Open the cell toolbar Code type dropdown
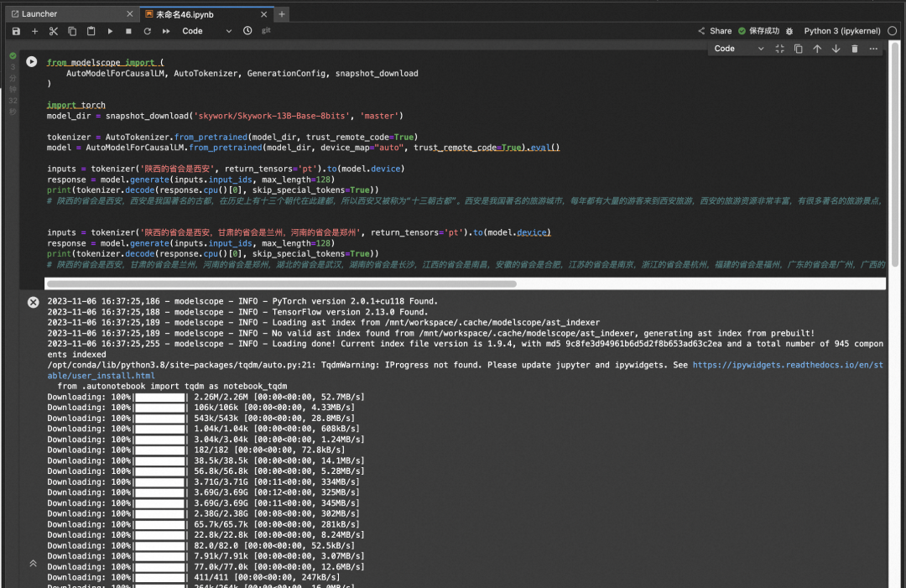Image resolution: width=906 pixels, height=588 pixels. coord(738,49)
